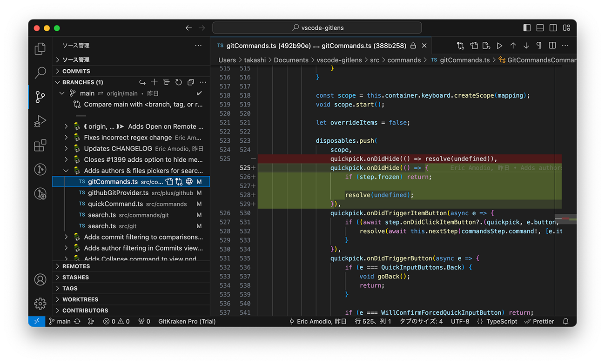605x364 pixels.
Task: Expand the REMOTES section
Action: (77, 266)
